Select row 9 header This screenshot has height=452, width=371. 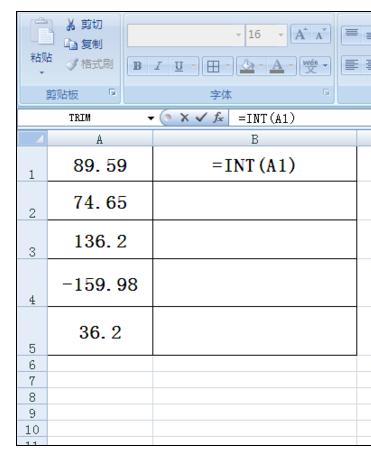(32, 413)
